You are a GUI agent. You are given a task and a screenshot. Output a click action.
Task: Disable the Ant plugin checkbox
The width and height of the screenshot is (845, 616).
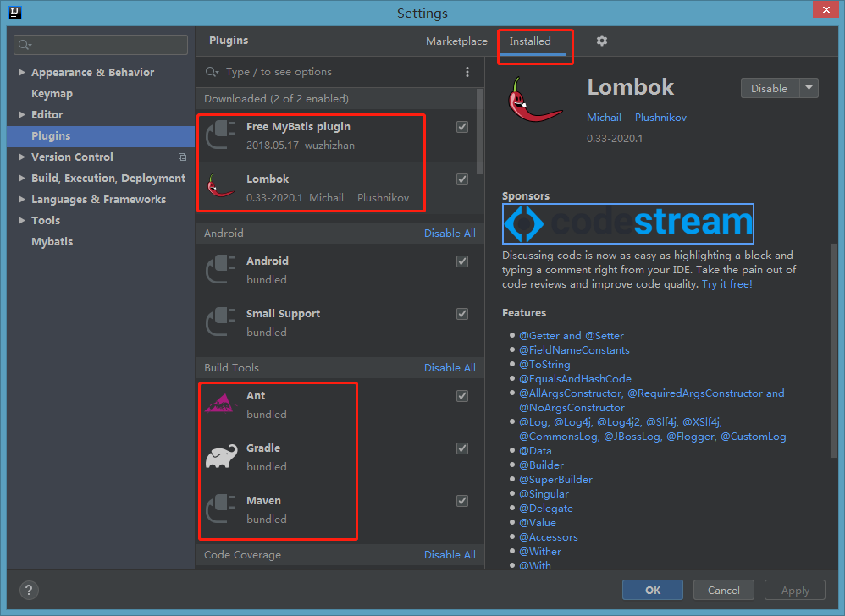coord(461,396)
